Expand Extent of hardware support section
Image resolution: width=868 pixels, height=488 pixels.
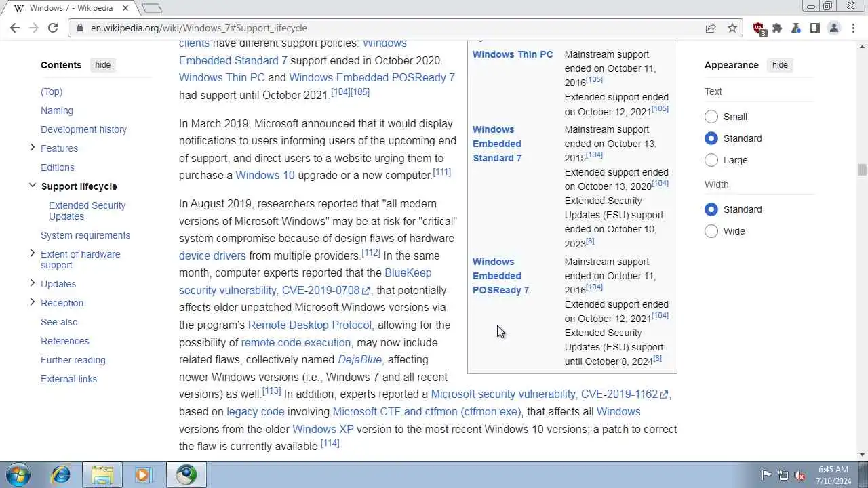tap(32, 253)
